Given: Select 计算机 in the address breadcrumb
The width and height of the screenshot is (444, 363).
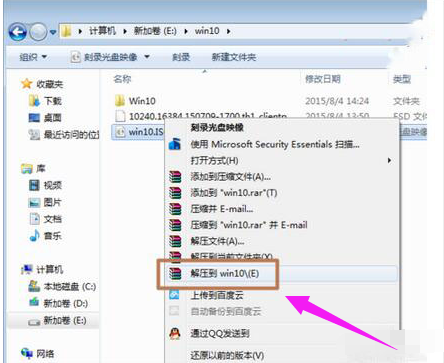Looking at the screenshot, I should tap(102, 31).
